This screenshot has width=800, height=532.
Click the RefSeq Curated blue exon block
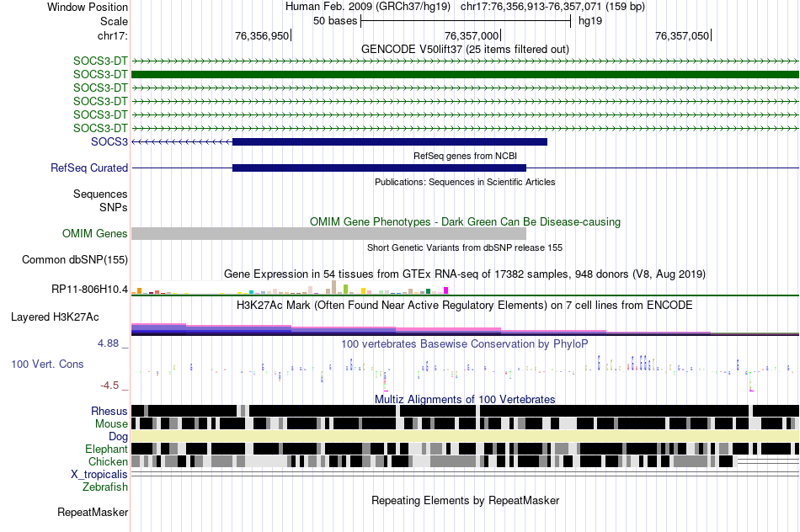coord(379,168)
